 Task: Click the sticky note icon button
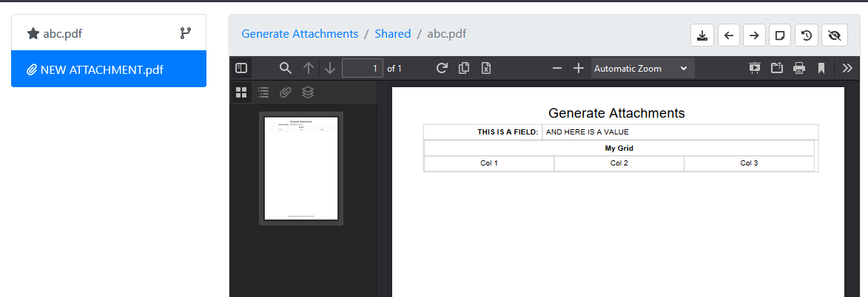pyautogui.click(x=778, y=35)
